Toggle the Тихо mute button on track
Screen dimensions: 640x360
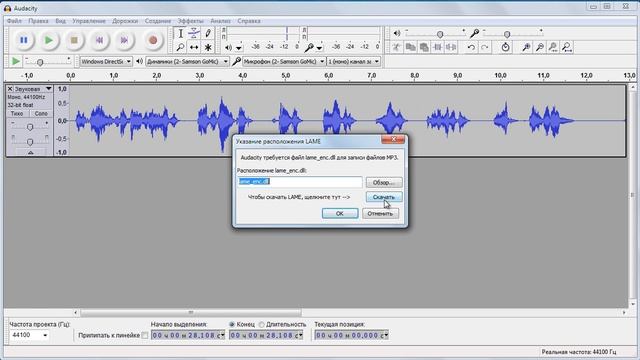click(x=17, y=113)
